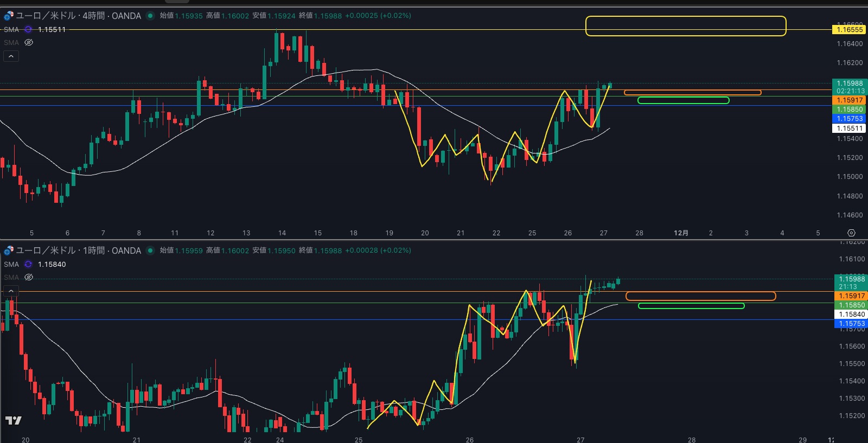Click the purple SMA loading icon on 4-hour chart

click(28, 29)
